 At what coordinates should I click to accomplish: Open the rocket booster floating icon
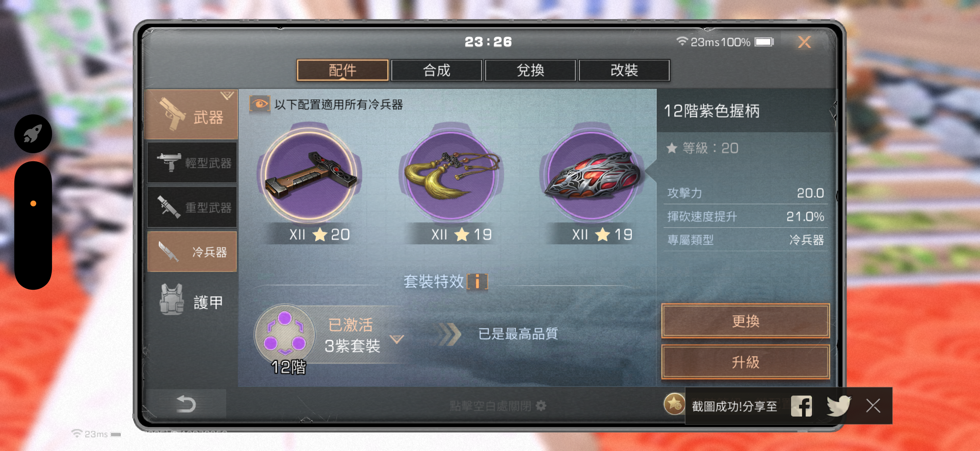point(33,134)
